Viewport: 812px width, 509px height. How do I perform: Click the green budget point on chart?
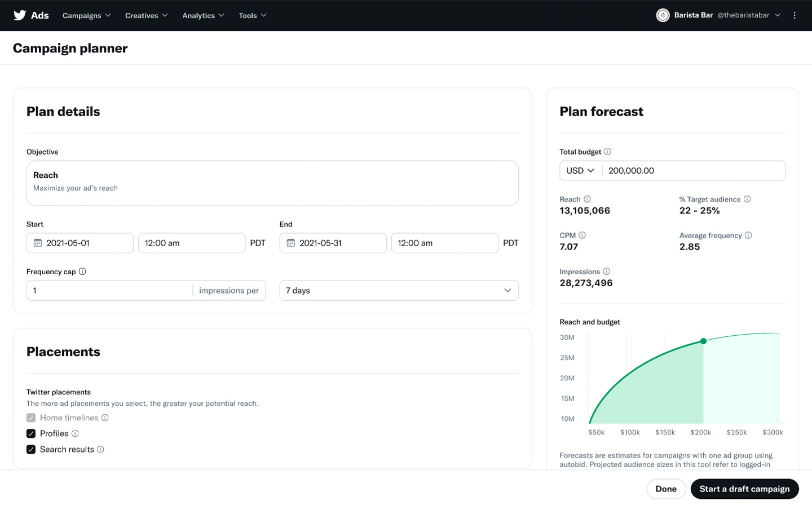[703, 341]
